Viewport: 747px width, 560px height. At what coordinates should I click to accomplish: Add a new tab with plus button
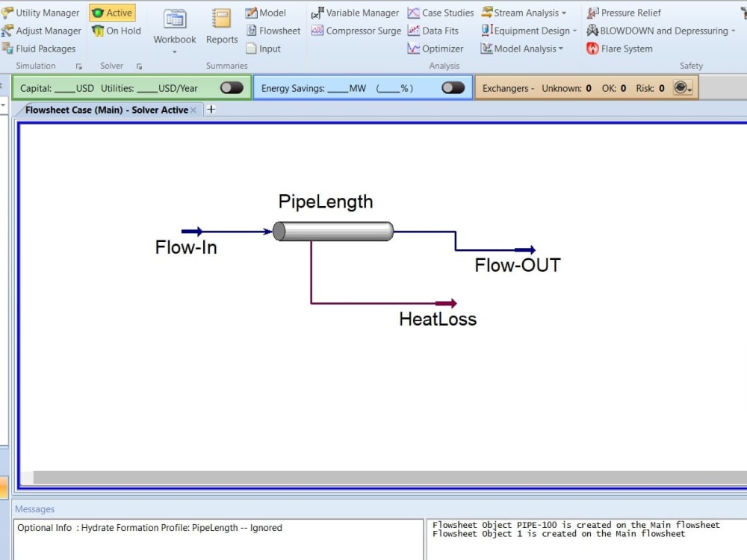tap(211, 110)
